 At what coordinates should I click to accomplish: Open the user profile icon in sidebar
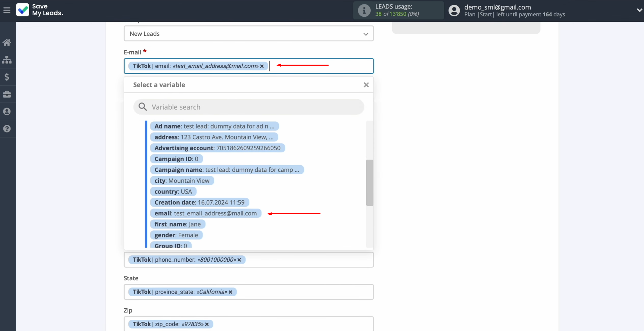tap(7, 112)
